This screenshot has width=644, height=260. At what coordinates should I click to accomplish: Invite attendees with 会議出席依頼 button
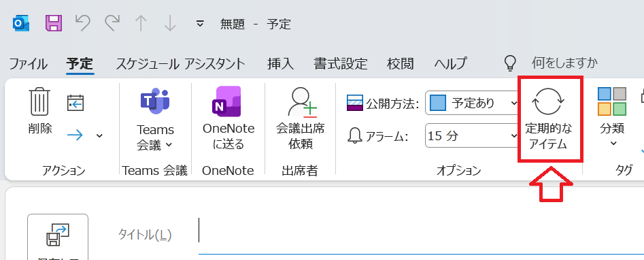(300, 118)
